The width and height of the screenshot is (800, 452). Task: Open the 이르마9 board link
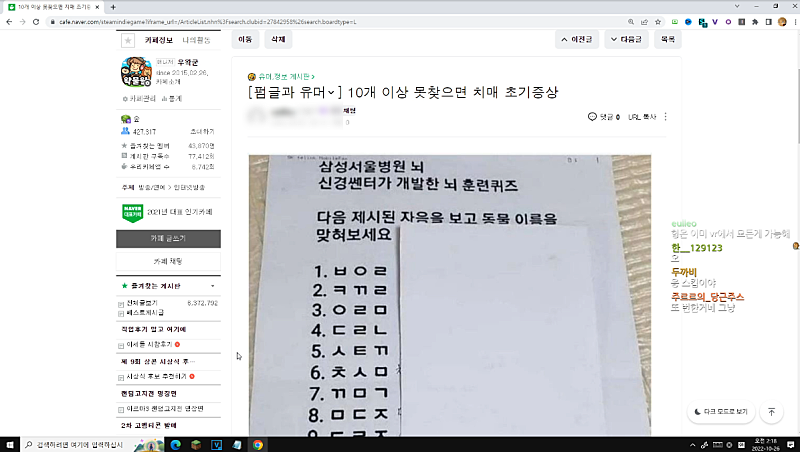point(165,409)
